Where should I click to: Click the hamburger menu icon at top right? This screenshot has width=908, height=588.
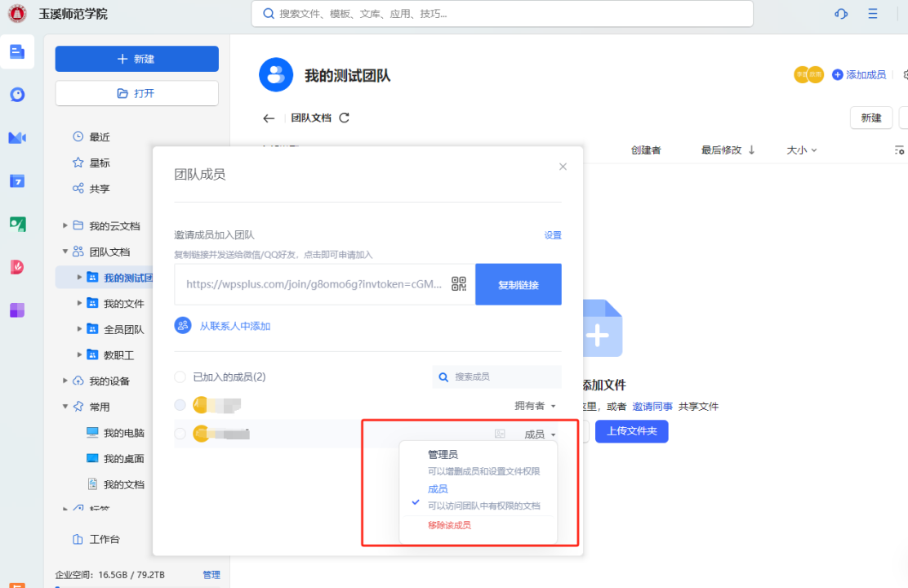(873, 14)
